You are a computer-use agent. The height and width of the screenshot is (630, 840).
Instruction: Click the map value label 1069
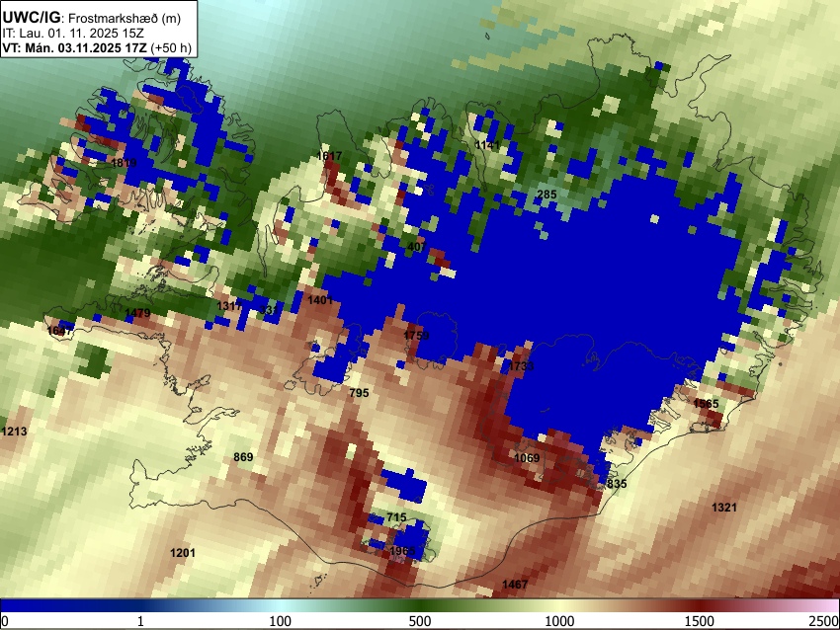[x=527, y=458]
